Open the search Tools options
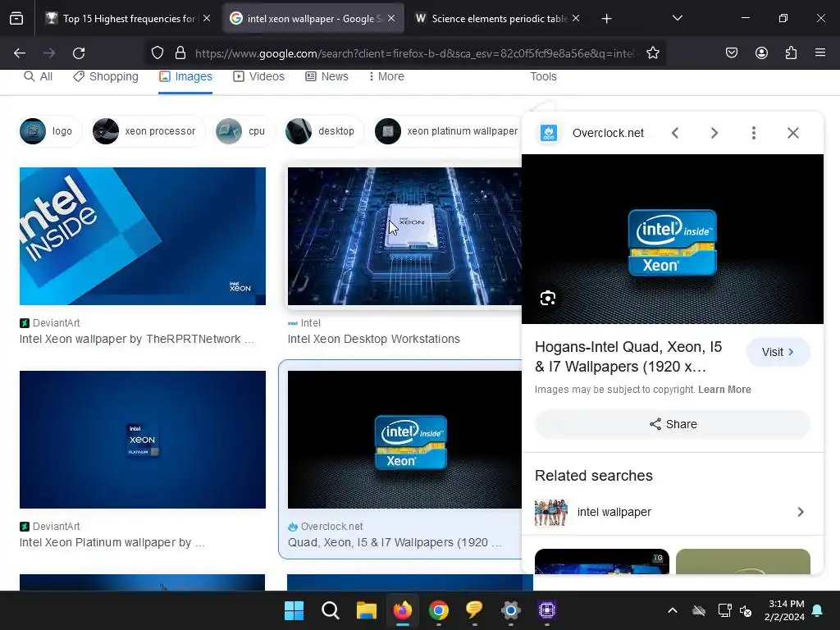This screenshot has width=840, height=630. tap(543, 76)
